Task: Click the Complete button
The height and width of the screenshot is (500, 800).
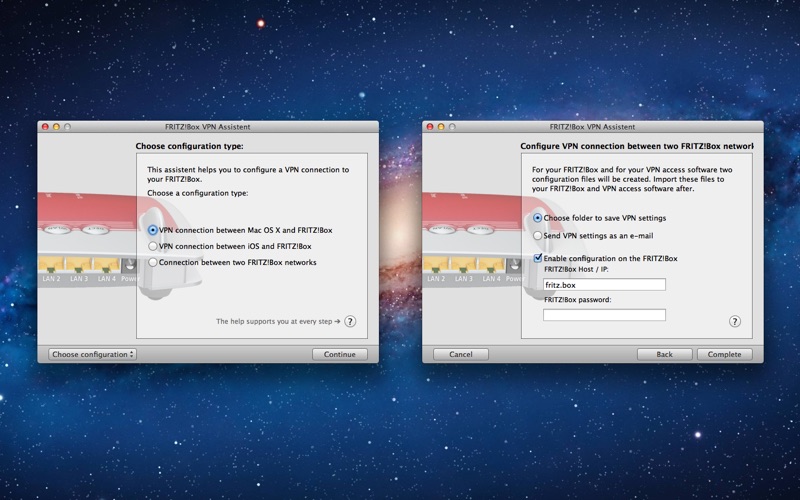Action: (724, 354)
